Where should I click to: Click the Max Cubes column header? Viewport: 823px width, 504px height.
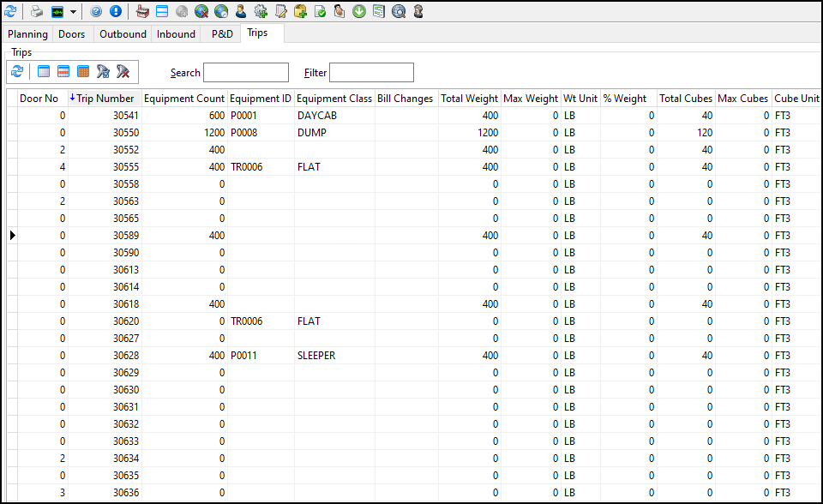(x=743, y=99)
